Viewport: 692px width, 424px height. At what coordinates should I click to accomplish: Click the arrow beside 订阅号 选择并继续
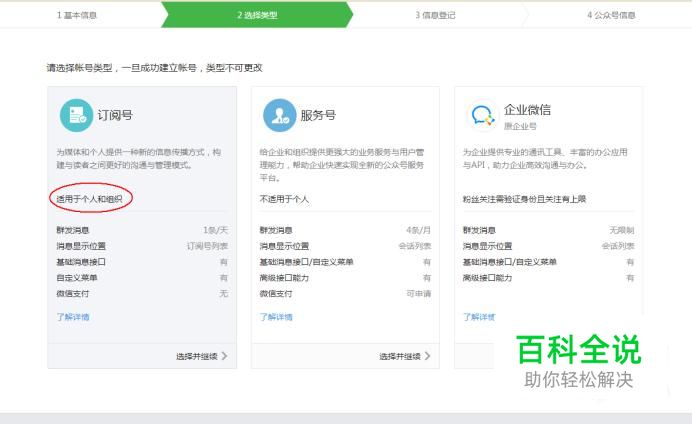coord(225,356)
